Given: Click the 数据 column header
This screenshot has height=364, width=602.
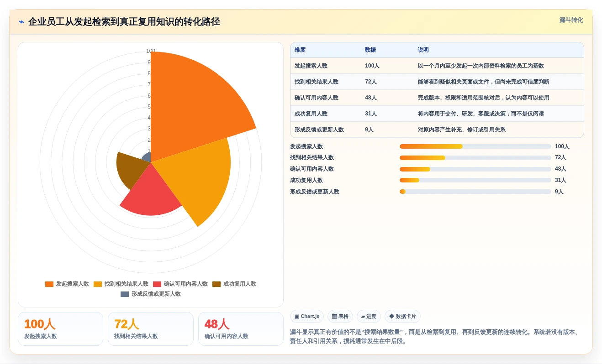Looking at the screenshot, I should tap(370, 50).
